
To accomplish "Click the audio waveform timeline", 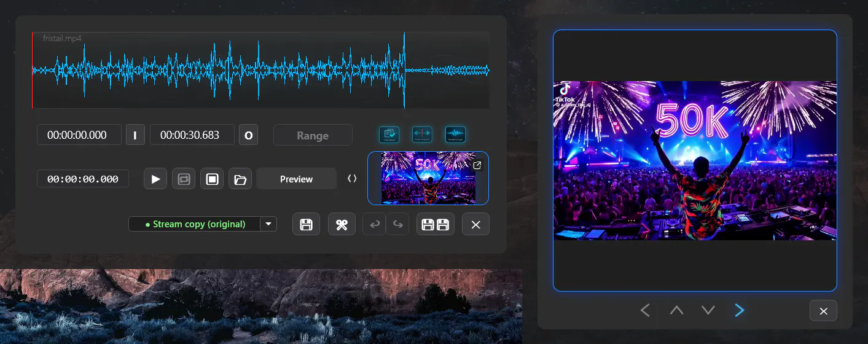I will (261, 70).
